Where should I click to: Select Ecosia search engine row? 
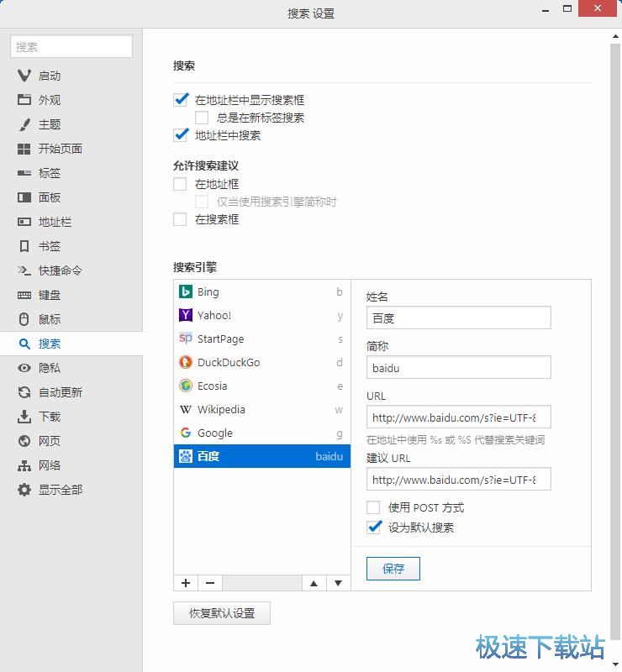tap(262, 386)
